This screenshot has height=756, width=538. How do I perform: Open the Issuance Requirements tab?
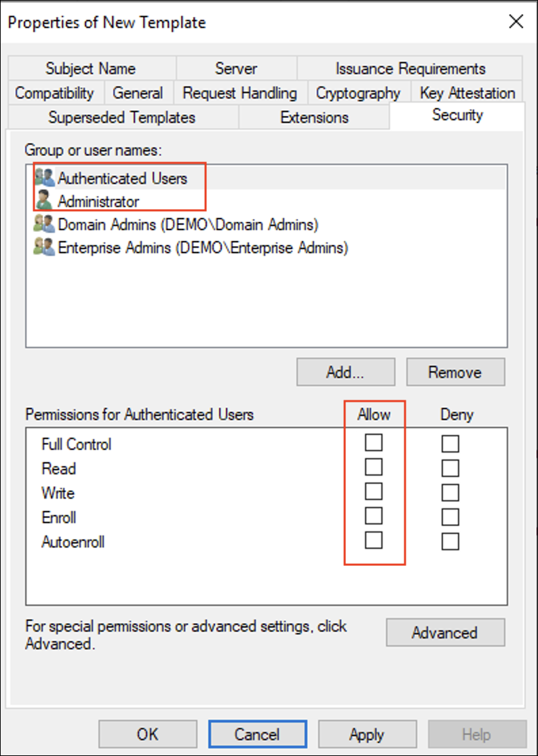click(x=410, y=69)
